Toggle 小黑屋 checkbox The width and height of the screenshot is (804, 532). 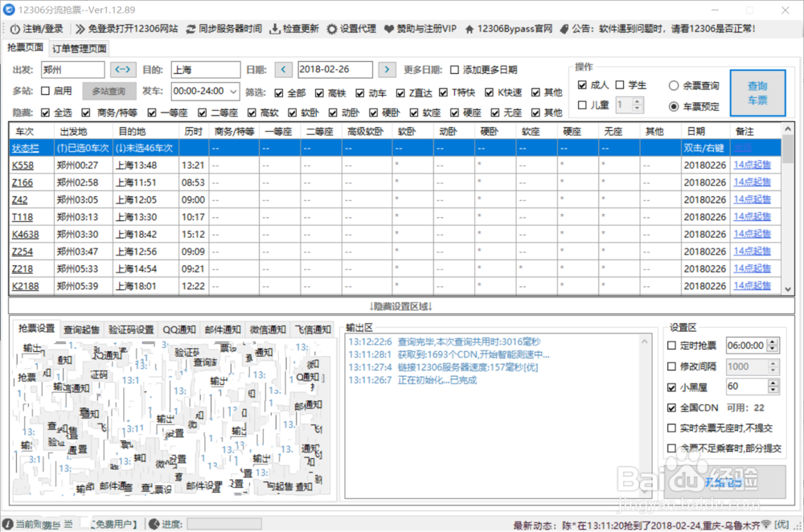(671, 387)
